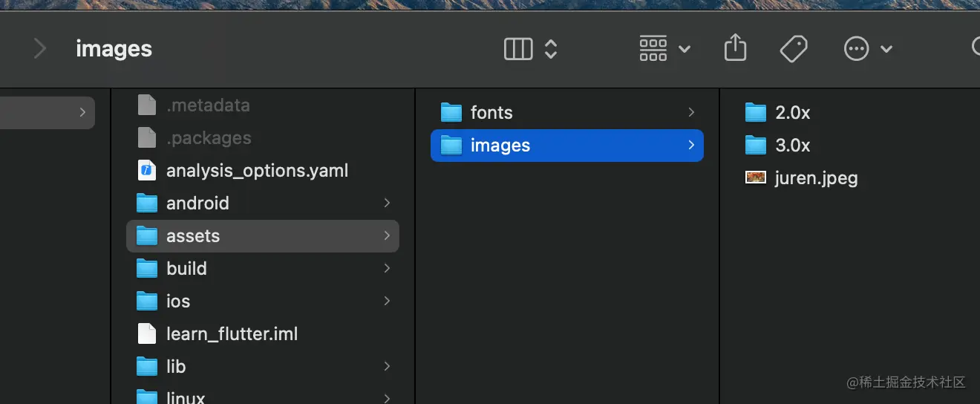Click the images folder icon in the list
This screenshot has height=404, width=980.
pyautogui.click(x=451, y=146)
